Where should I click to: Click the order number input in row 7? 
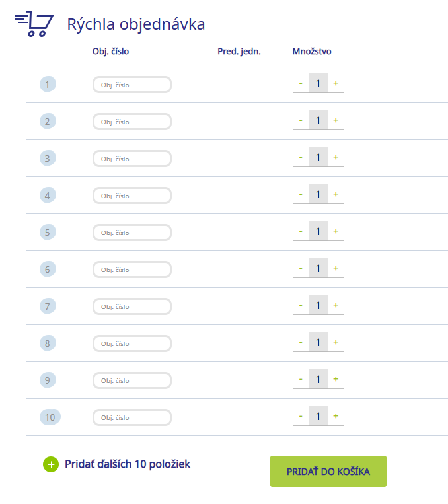pyautogui.click(x=132, y=306)
